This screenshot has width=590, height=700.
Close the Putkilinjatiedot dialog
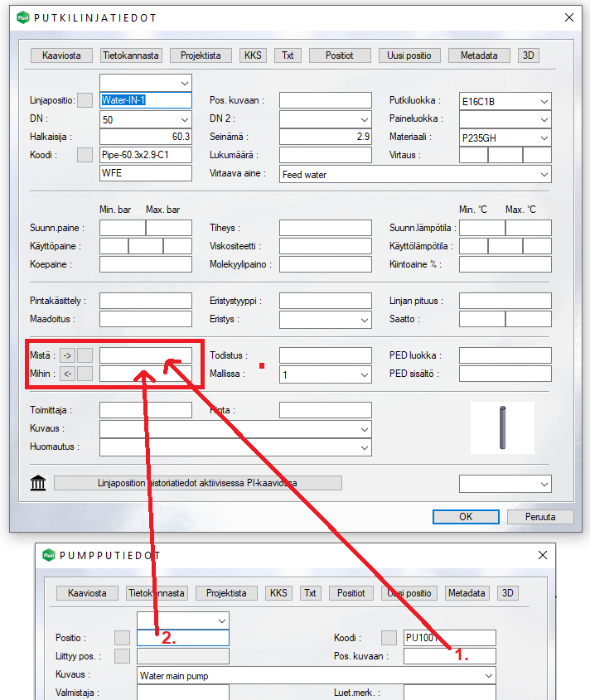coord(569,17)
